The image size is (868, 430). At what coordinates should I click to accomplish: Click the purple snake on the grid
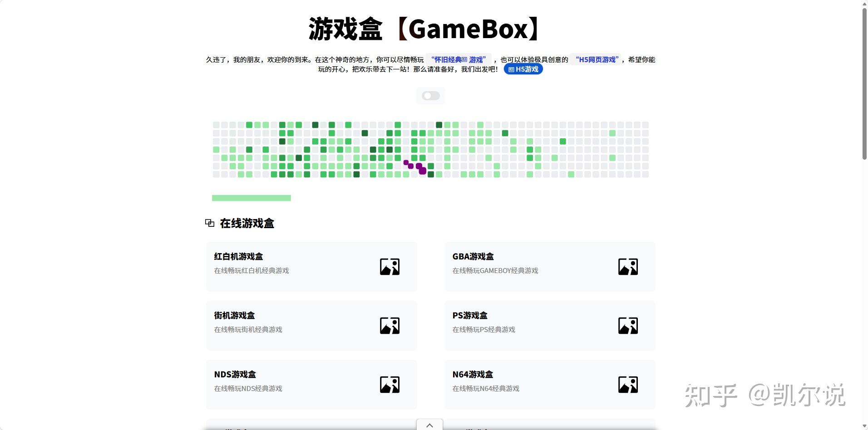point(416,167)
